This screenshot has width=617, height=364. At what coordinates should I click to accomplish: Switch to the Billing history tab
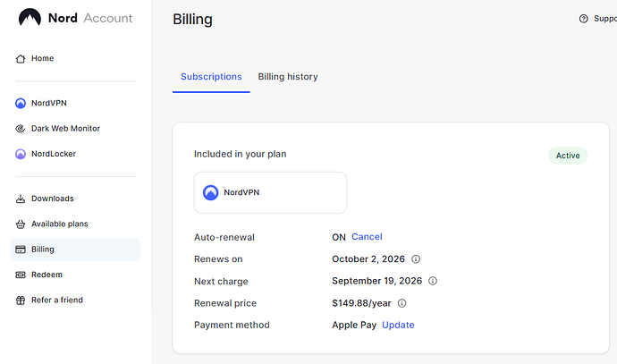click(x=288, y=77)
